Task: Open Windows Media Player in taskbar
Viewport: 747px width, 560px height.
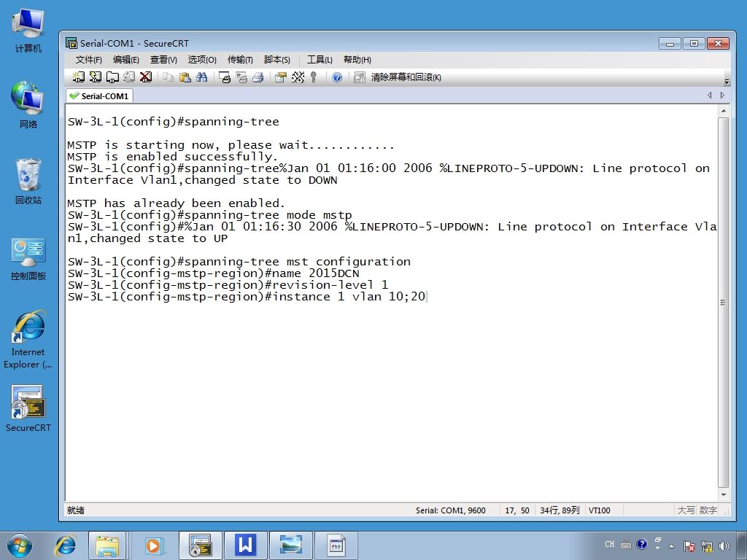Action: pyautogui.click(x=153, y=545)
